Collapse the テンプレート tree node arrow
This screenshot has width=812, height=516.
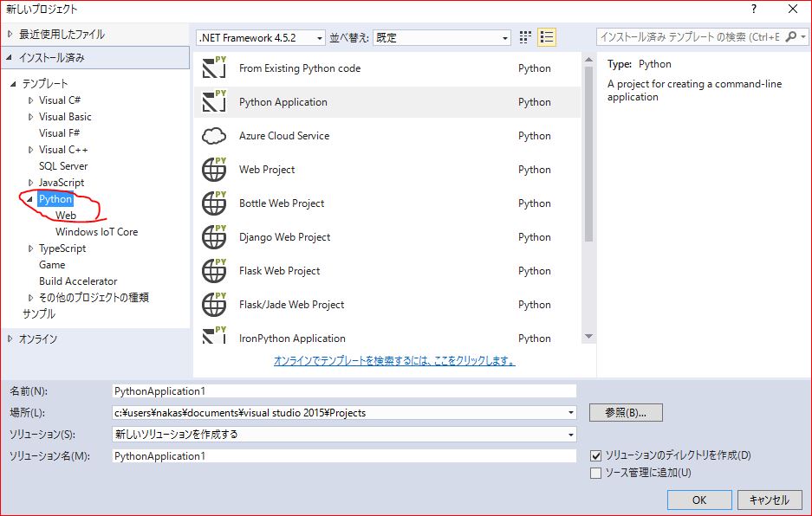click(14, 84)
